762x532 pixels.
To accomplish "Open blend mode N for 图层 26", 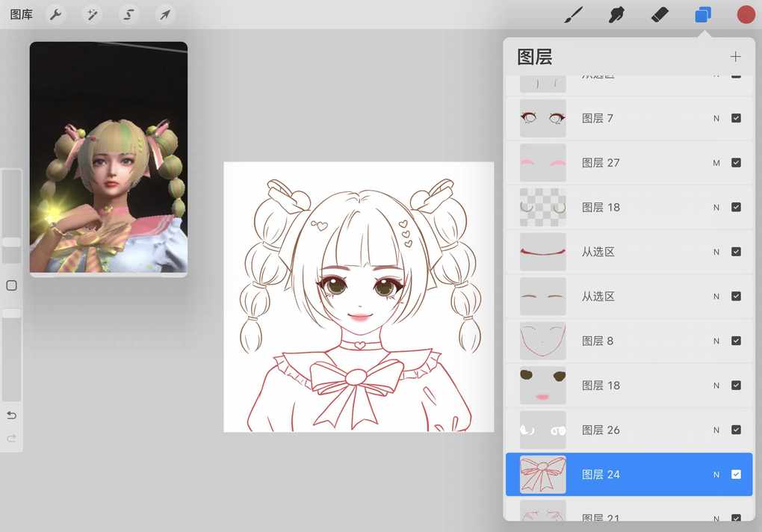I will tap(716, 430).
